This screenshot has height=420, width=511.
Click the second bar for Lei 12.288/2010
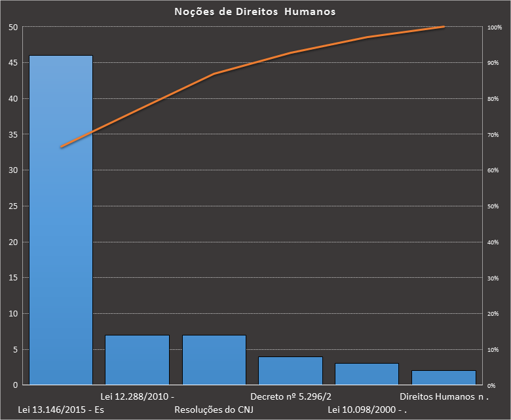137,360
